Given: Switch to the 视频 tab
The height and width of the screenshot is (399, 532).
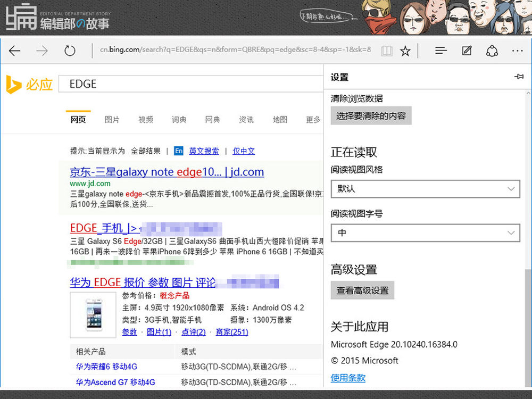Looking at the screenshot, I should click(146, 119).
